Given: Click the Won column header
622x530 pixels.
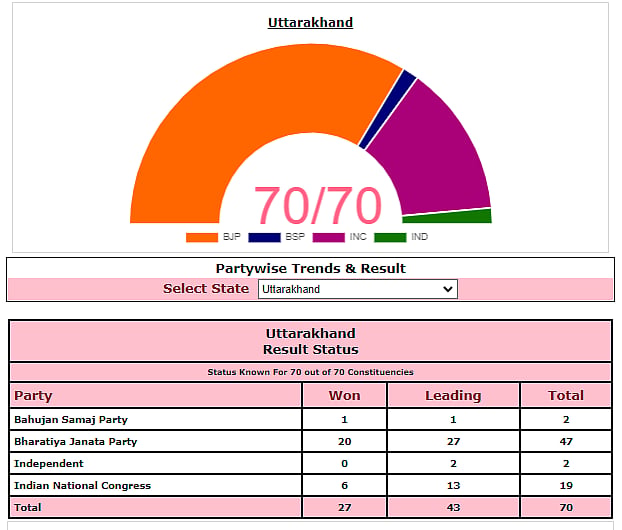Looking at the screenshot, I should [x=344, y=396].
